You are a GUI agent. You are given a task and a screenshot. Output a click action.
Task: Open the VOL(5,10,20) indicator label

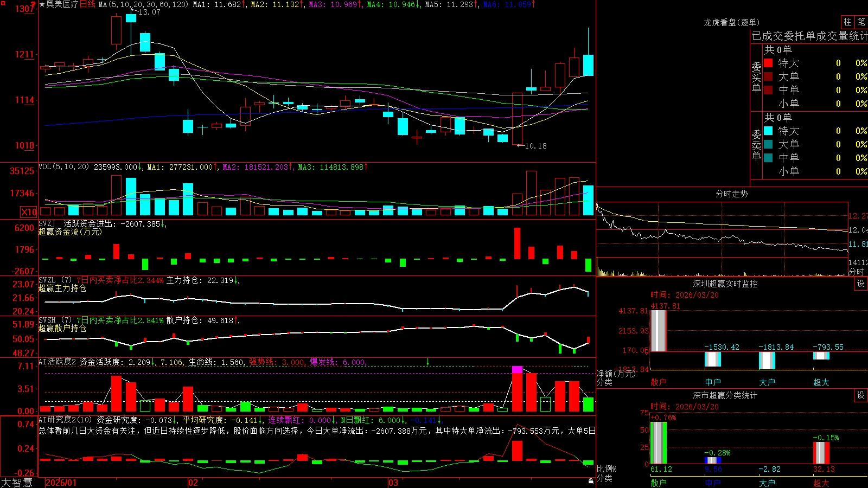pos(63,167)
